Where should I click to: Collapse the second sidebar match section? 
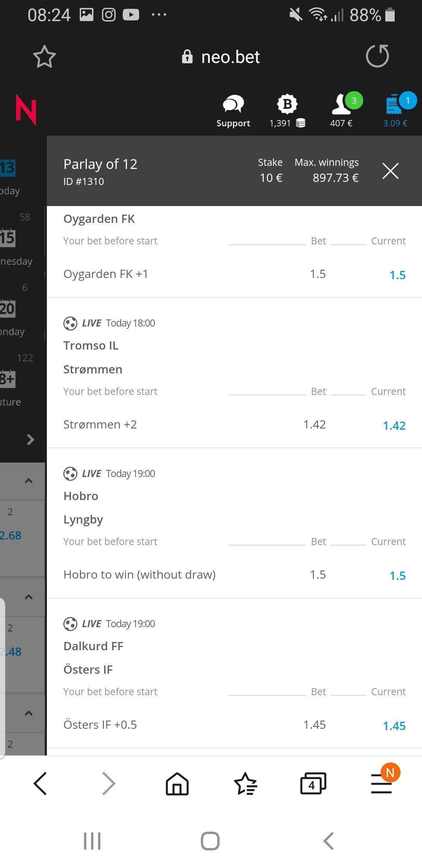coord(29,597)
